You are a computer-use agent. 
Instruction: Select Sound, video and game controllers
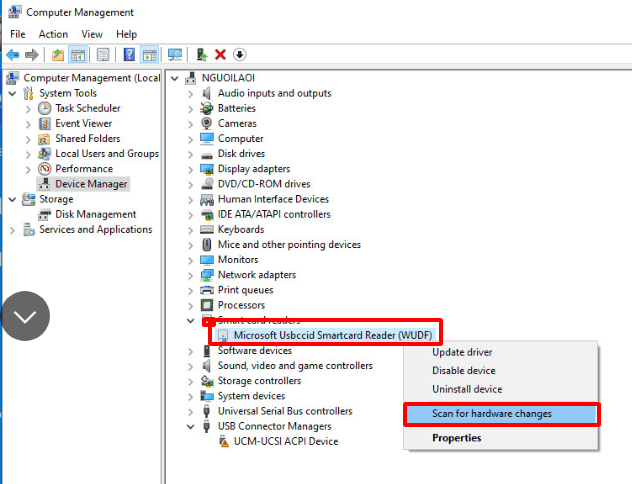(x=295, y=366)
